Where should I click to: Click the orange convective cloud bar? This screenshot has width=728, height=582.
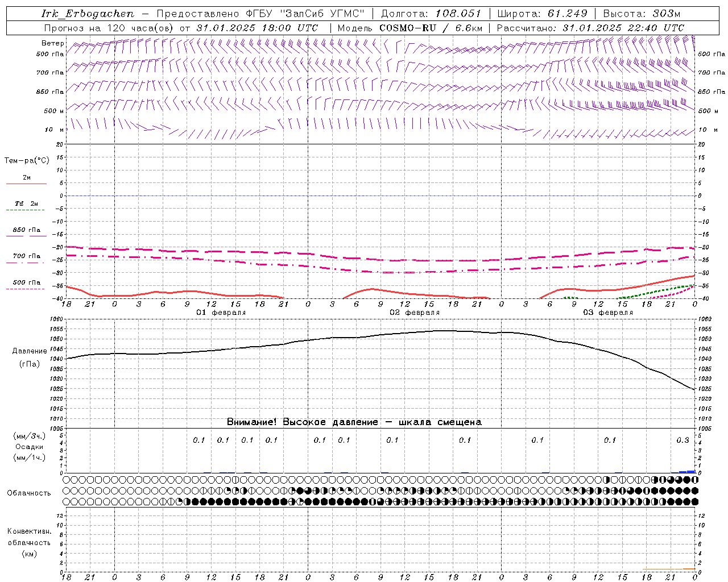click(x=689, y=569)
